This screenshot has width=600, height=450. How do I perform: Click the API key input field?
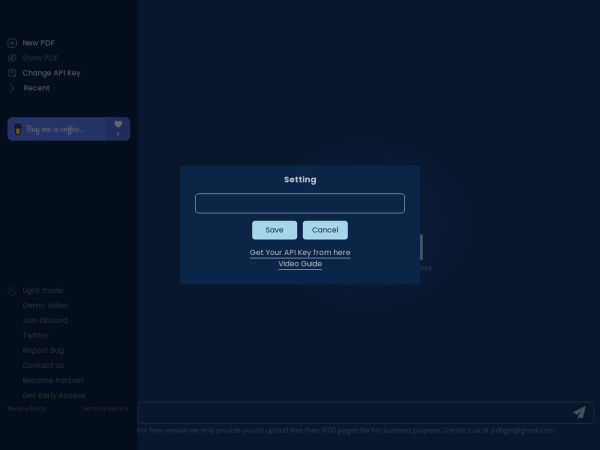300,204
